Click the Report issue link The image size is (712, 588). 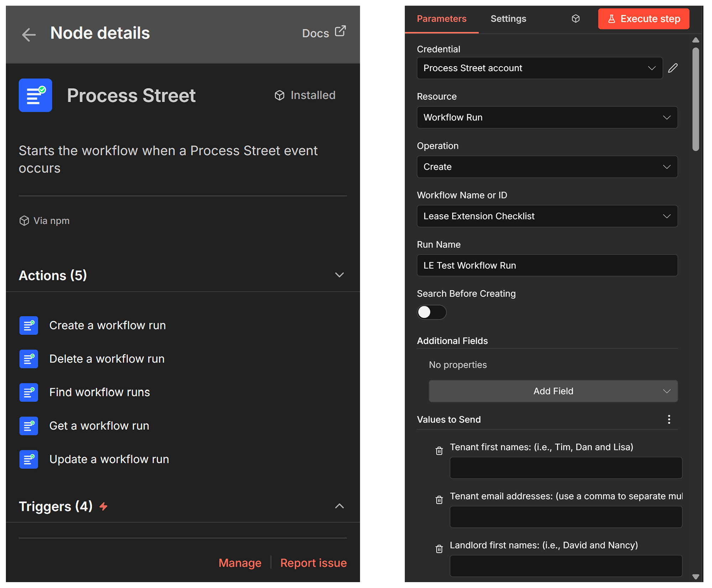[x=313, y=563]
